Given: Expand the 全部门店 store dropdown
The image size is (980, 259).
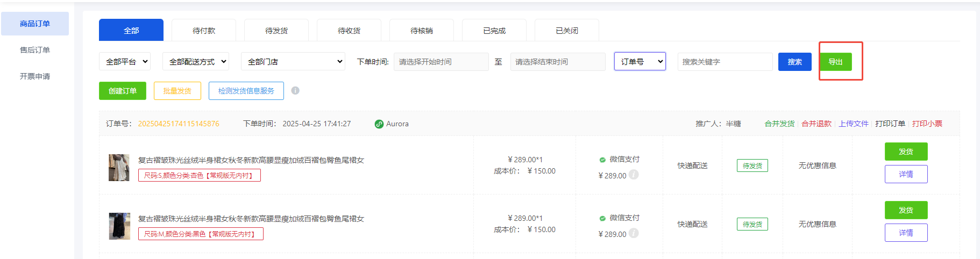Looking at the screenshot, I should point(293,62).
